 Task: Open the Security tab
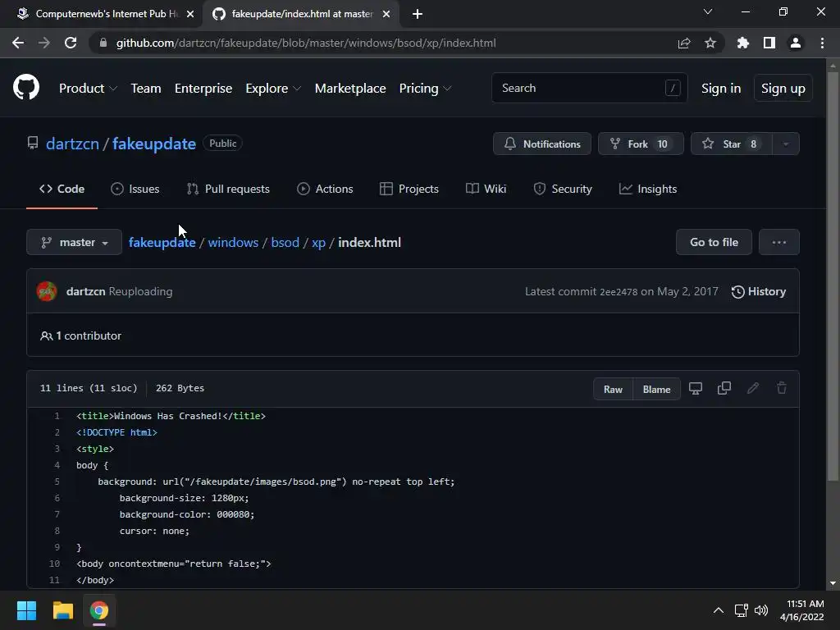(x=563, y=189)
